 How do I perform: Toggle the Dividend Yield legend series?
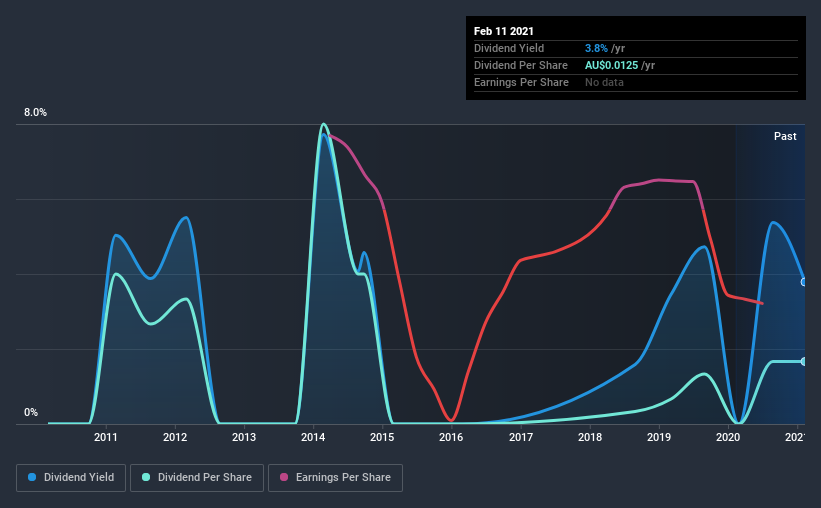(71, 478)
